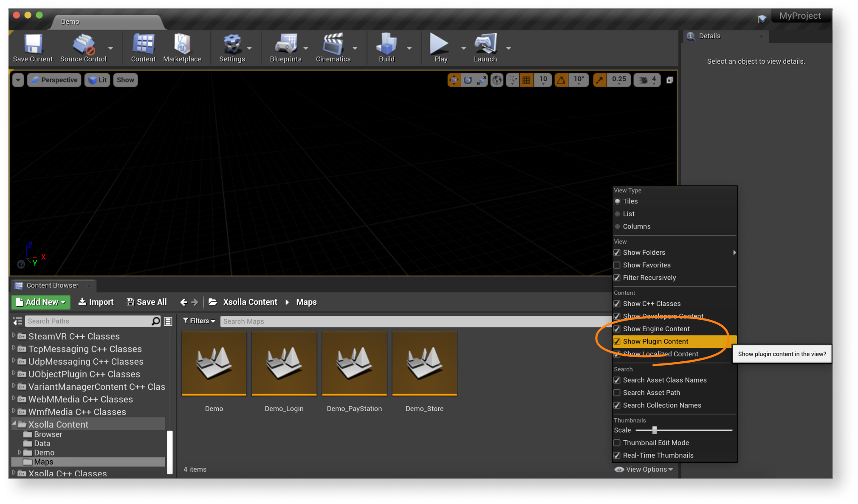Toggle grid snapping icon in viewport
Screen dimensions: 858x504
tap(526, 80)
